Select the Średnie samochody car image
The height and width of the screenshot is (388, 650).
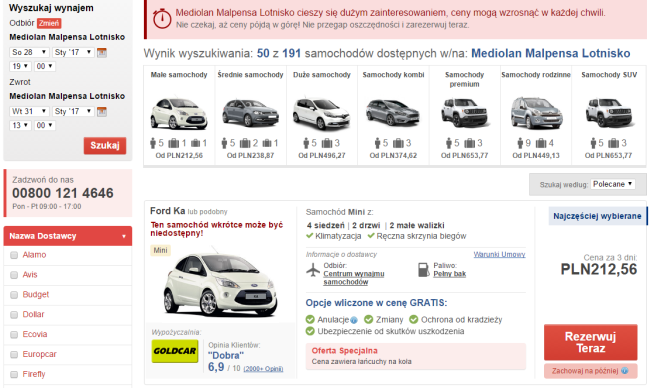250,112
